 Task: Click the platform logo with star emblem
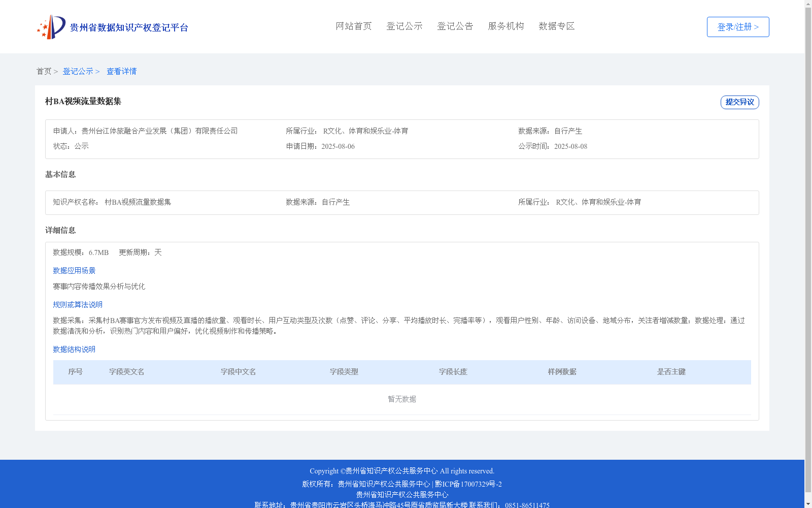point(51,26)
